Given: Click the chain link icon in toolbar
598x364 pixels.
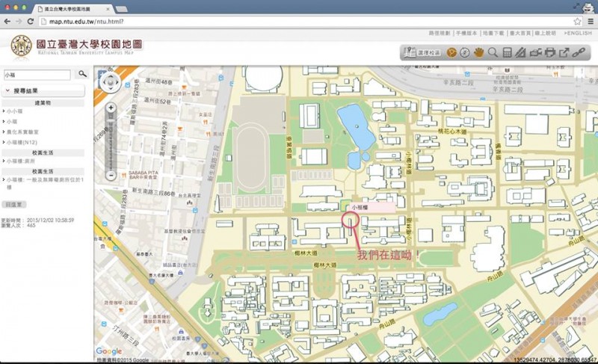Looking at the screenshot, I should (579, 52).
